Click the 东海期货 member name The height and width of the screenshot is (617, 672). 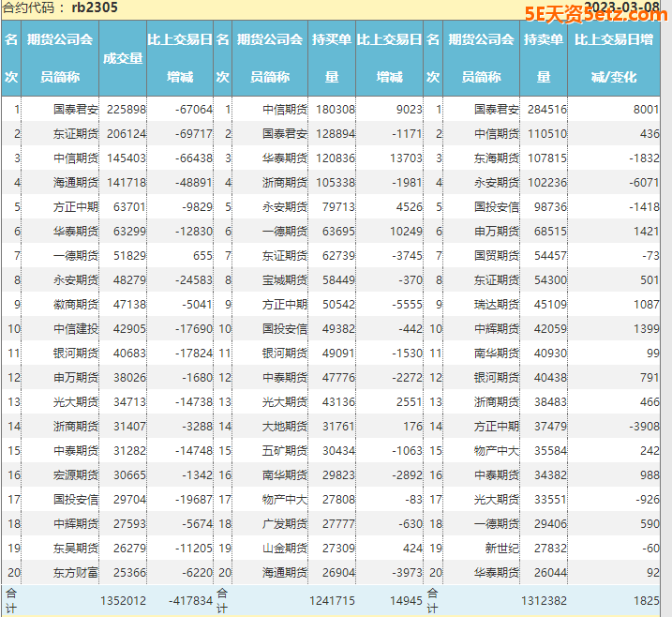click(x=496, y=158)
